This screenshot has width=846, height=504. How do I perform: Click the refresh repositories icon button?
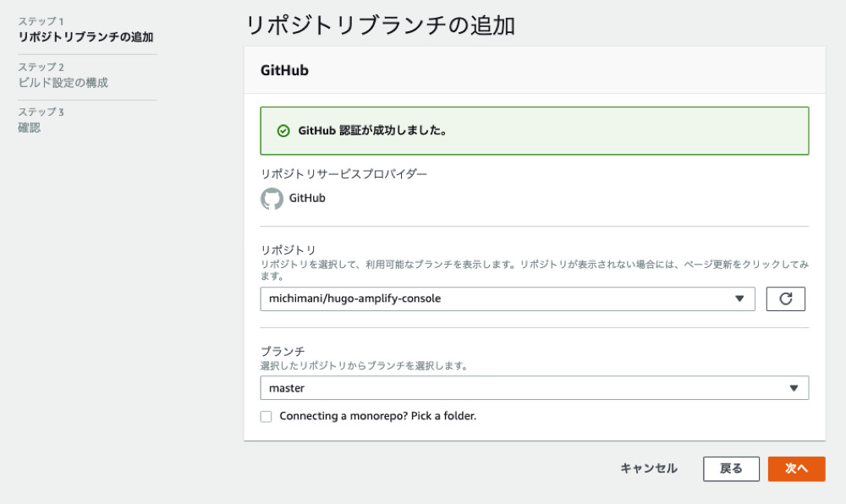[x=785, y=299]
